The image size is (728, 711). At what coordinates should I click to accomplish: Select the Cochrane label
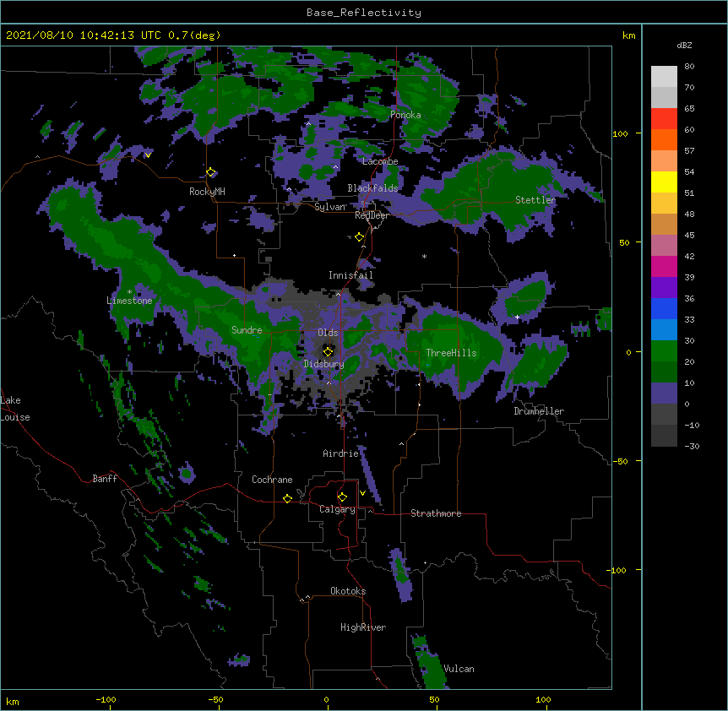272,480
